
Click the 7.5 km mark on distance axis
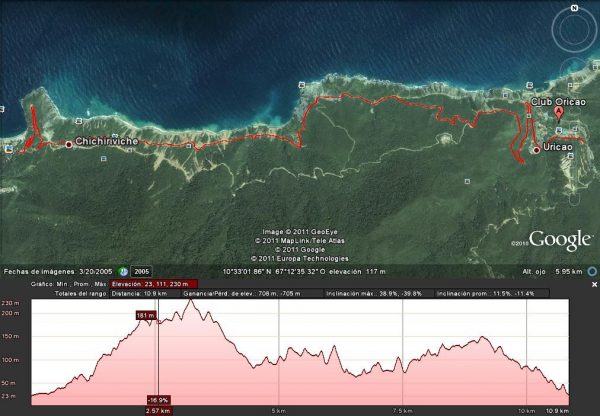(x=403, y=410)
